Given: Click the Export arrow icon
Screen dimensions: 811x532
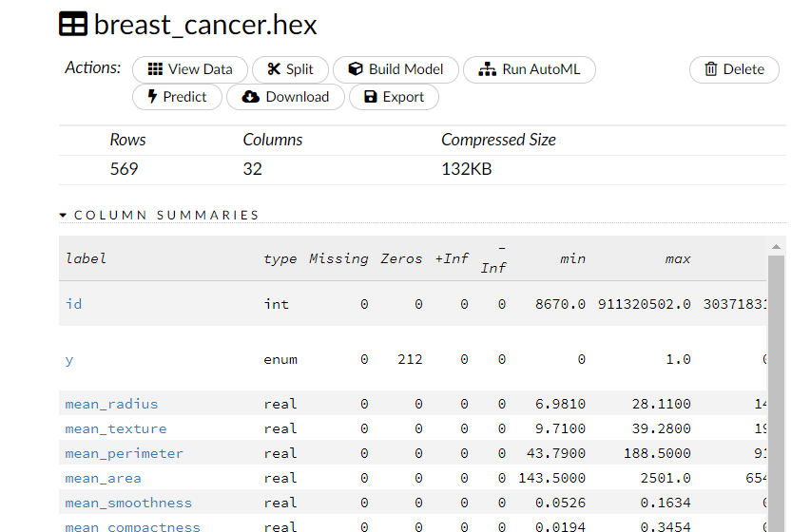Looking at the screenshot, I should pyautogui.click(x=369, y=97).
